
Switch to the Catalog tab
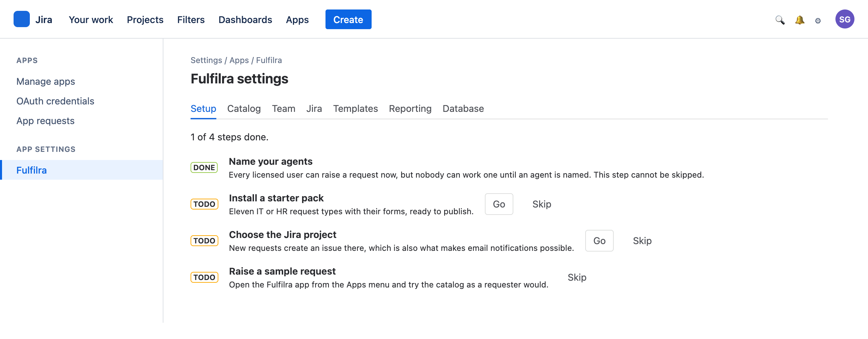pyautogui.click(x=244, y=109)
